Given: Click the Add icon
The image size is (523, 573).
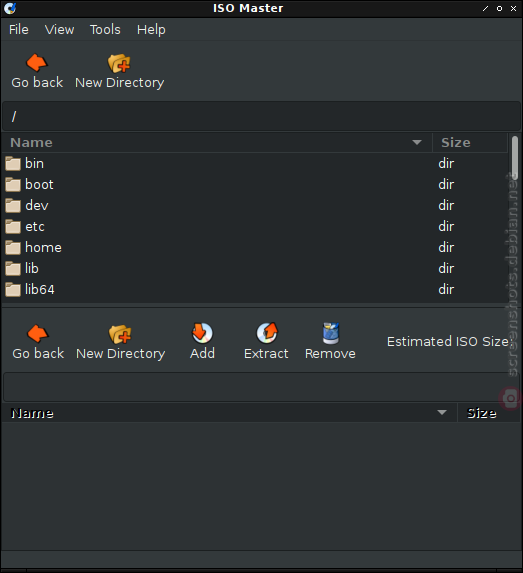Looking at the screenshot, I should (x=202, y=333).
